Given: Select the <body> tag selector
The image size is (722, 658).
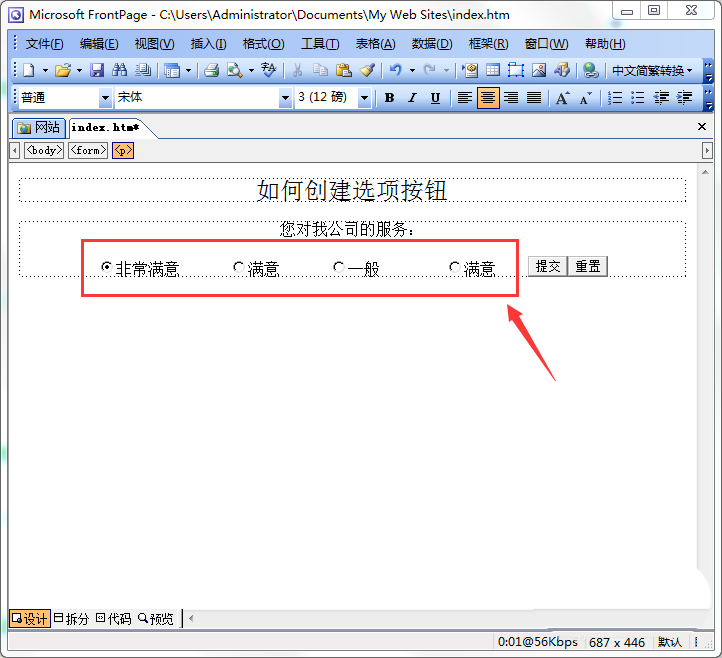Looking at the screenshot, I should pyautogui.click(x=44, y=150).
